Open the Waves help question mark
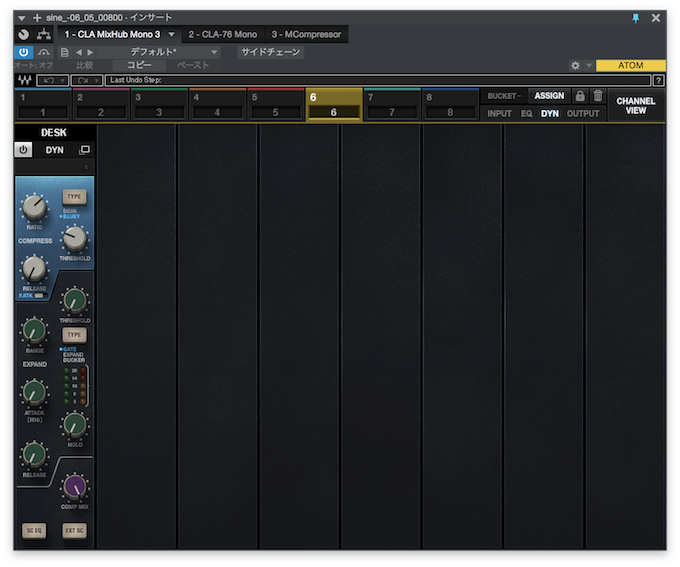 point(658,81)
